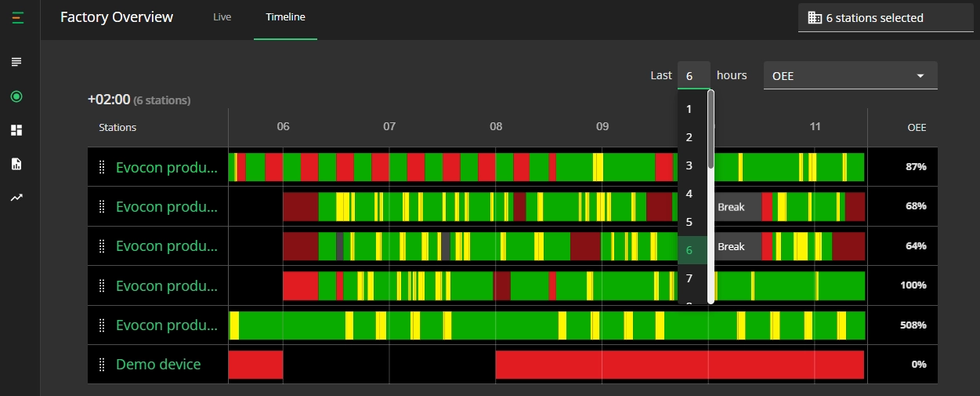The image size is (980, 396).
Task: Click the Factory Overview title
Action: coord(117,17)
